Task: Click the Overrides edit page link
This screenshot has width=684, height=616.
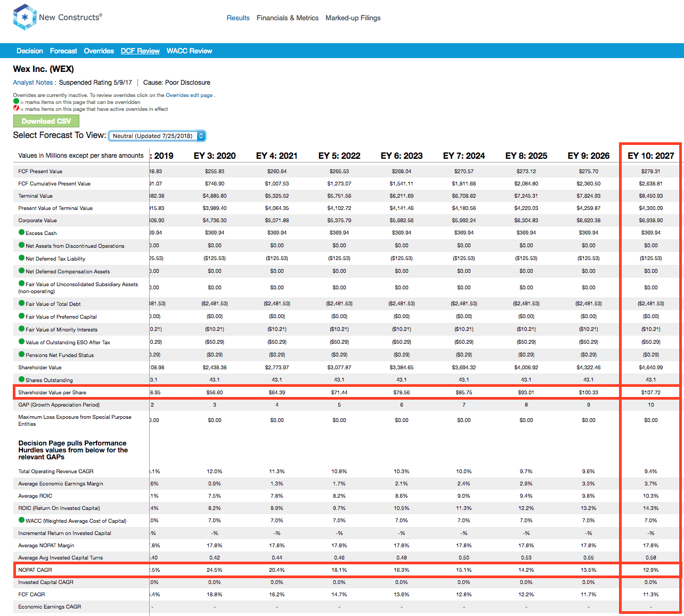Action: (x=189, y=95)
